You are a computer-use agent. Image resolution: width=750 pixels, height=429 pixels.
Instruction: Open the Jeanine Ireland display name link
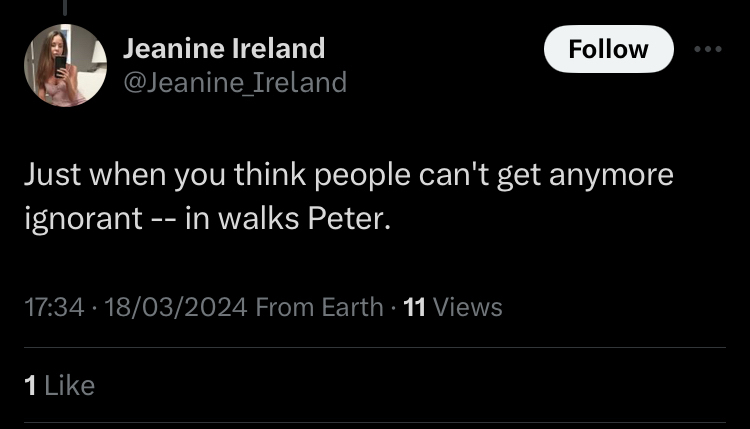point(224,48)
